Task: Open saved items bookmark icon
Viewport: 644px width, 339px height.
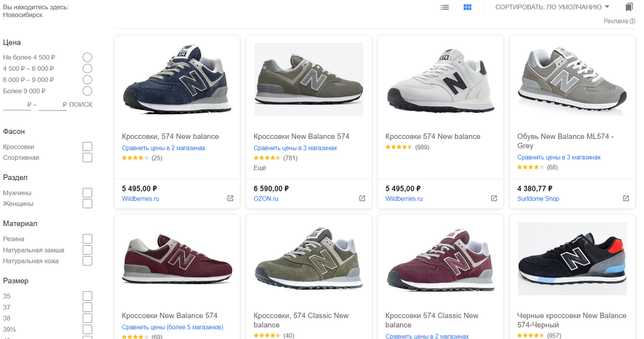Action: click(629, 8)
